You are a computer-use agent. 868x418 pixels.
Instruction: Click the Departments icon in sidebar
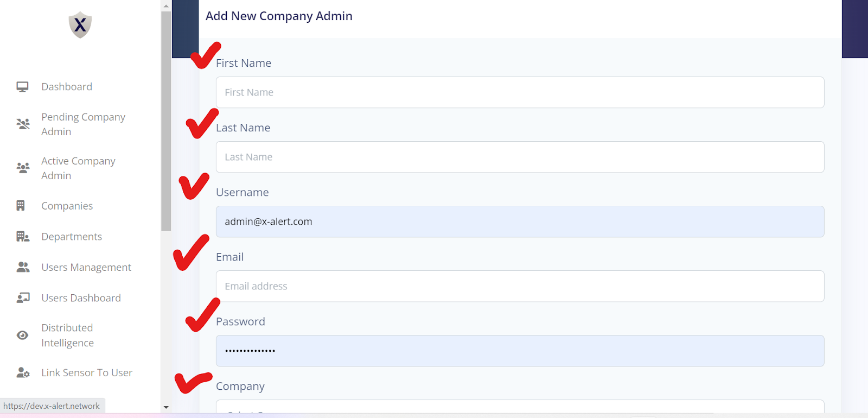[x=23, y=237]
